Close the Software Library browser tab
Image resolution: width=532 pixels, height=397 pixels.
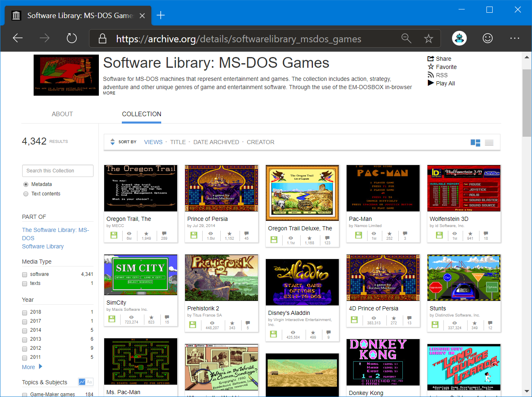[x=142, y=16]
